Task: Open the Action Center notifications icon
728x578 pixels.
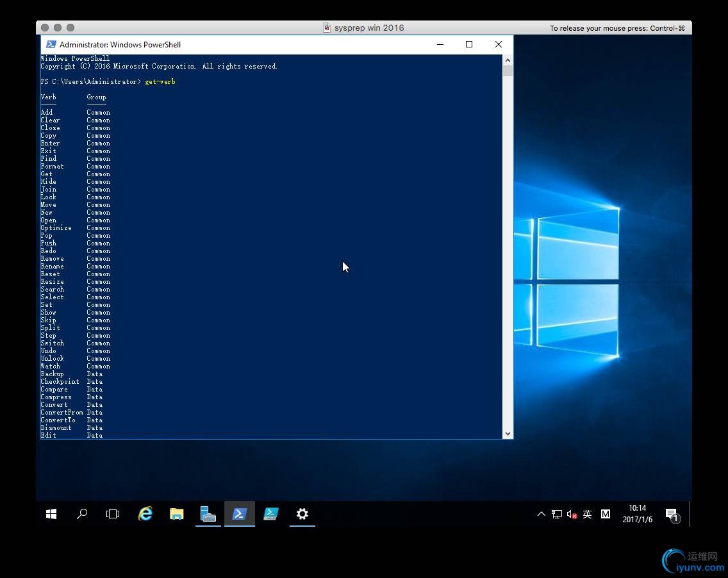Action: tap(672, 515)
